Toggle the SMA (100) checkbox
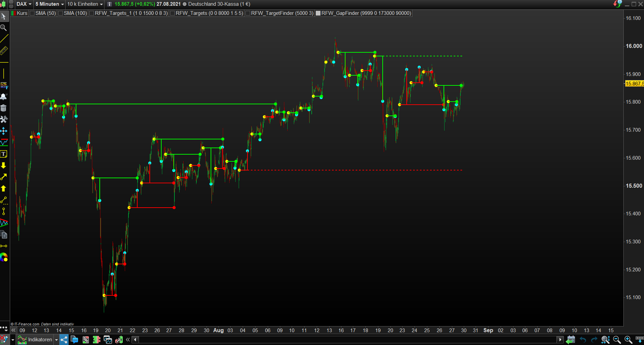Screen dimensions: 644x345 pos(61,13)
